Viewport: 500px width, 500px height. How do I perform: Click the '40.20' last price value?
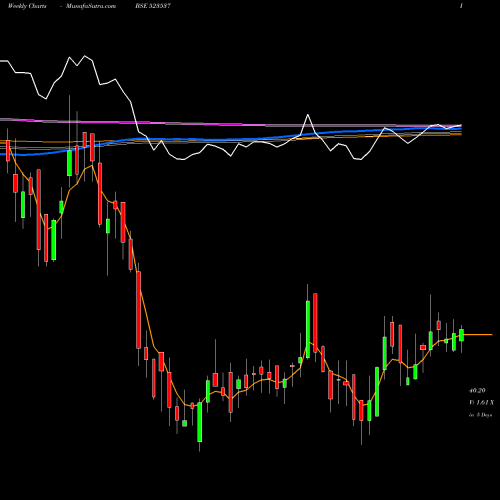click(477, 390)
